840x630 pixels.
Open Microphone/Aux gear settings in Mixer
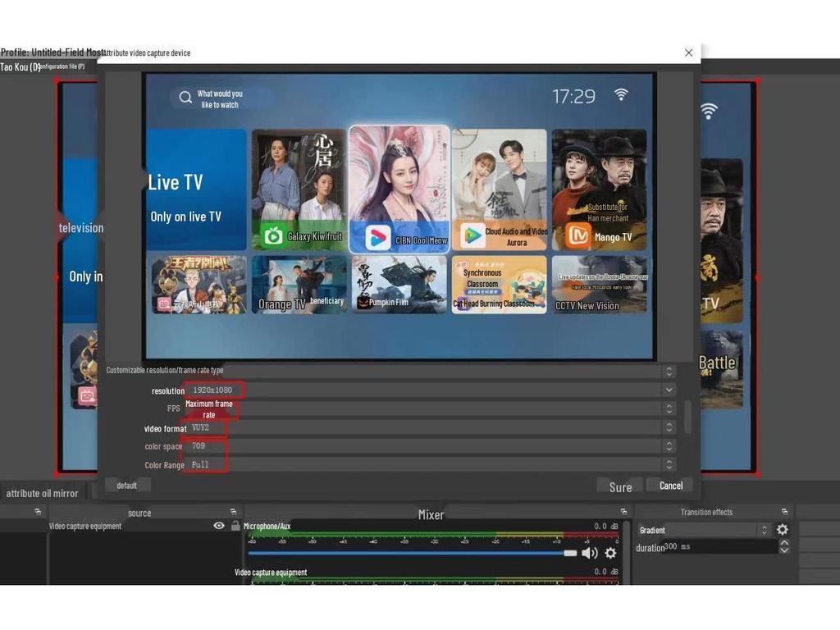pyautogui.click(x=610, y=553)
